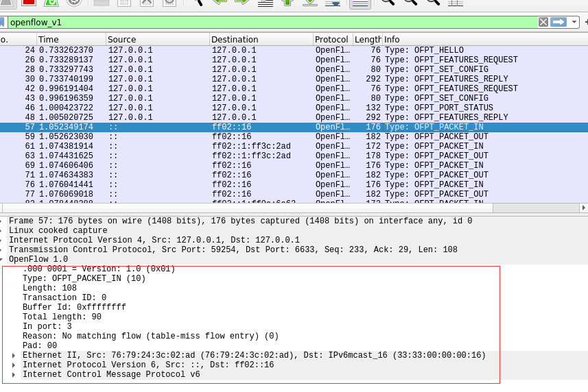Click into the openflow_v1 filter field

(x=272, y=22)
